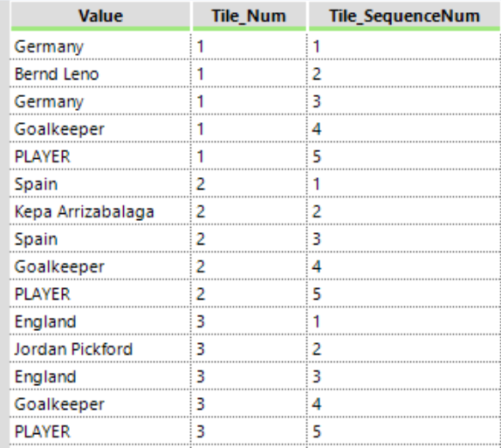The width and height of the screenshot is (501, 448).
Task: Select the Jordan Pickford cell
Action: (x=100, y=348)
